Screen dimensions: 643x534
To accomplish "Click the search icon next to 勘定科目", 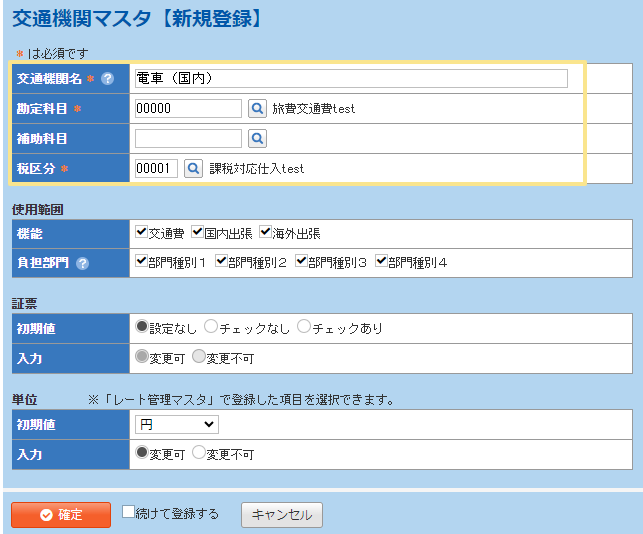I will 257,109.
